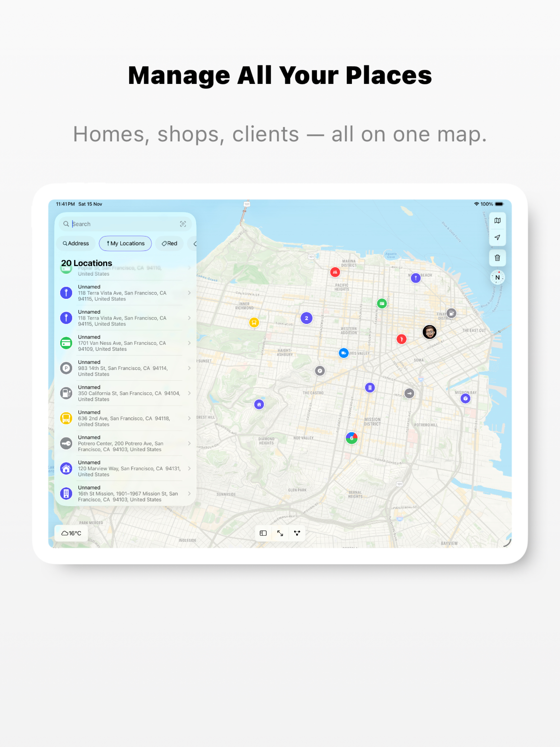Expand the 350 California St row chevron
560x747 pixels.
[189, 393]
